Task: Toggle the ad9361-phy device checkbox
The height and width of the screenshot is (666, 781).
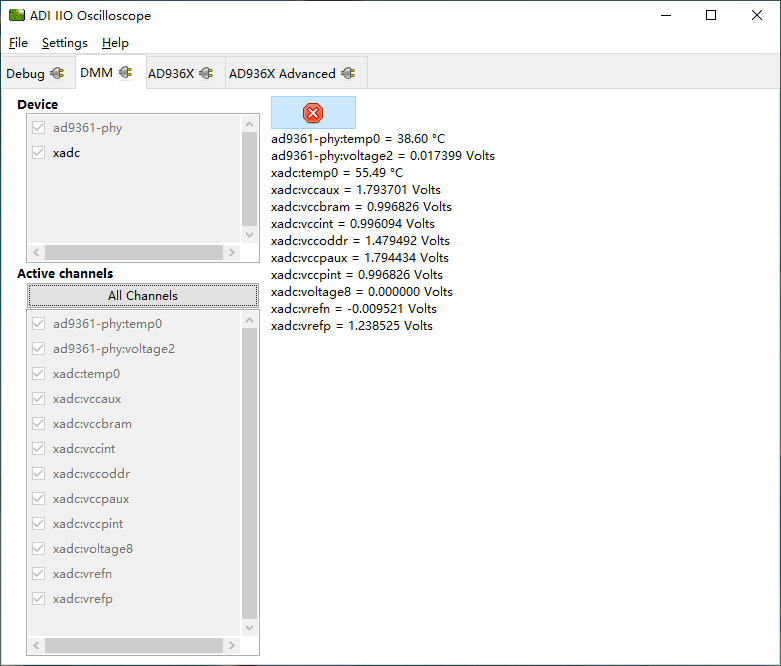Action: pyautogui.click(x=38, y=128)
